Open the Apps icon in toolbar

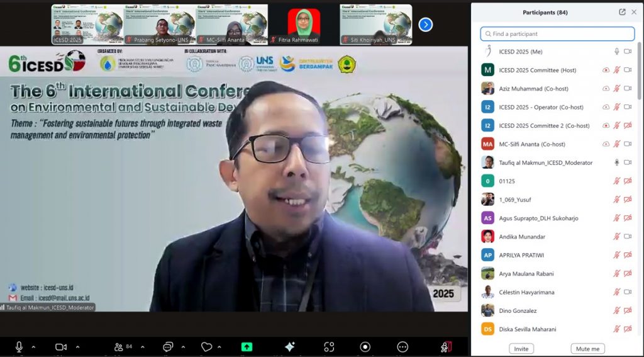point(329,347)
